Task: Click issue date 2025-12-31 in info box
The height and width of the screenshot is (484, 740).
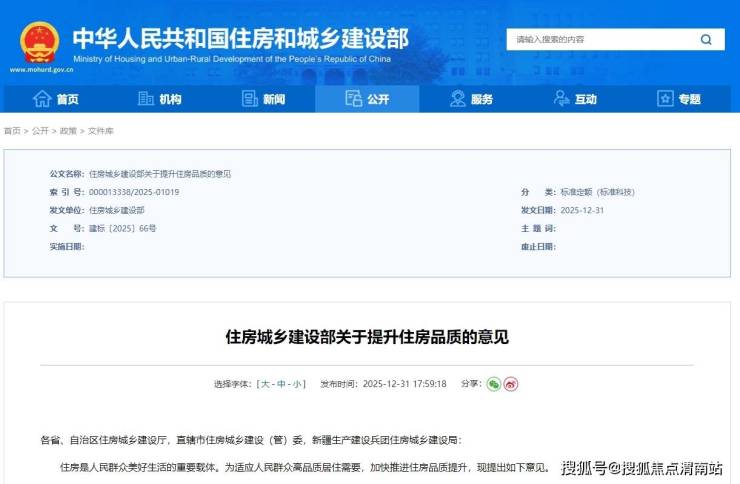Action: point(582,210)
